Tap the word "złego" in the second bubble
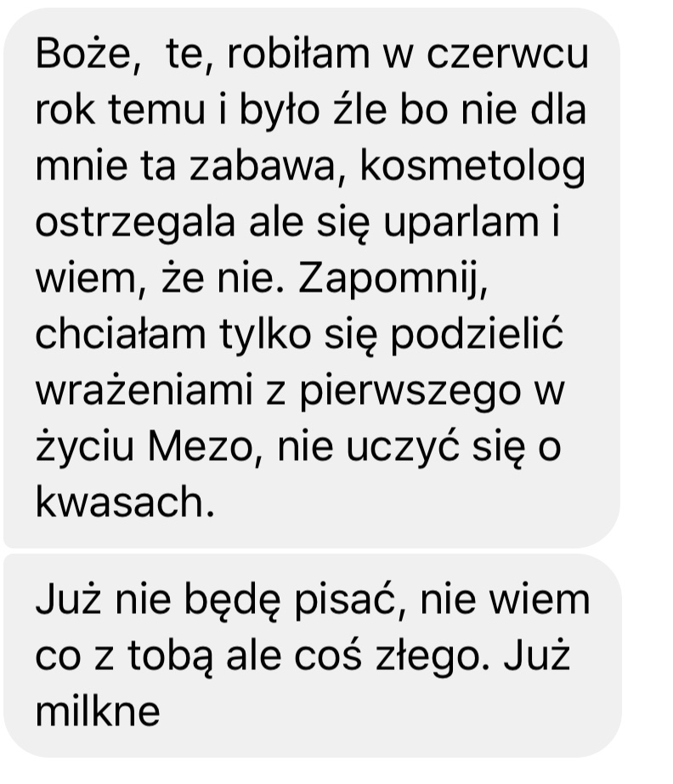 (x=431, y=656)
